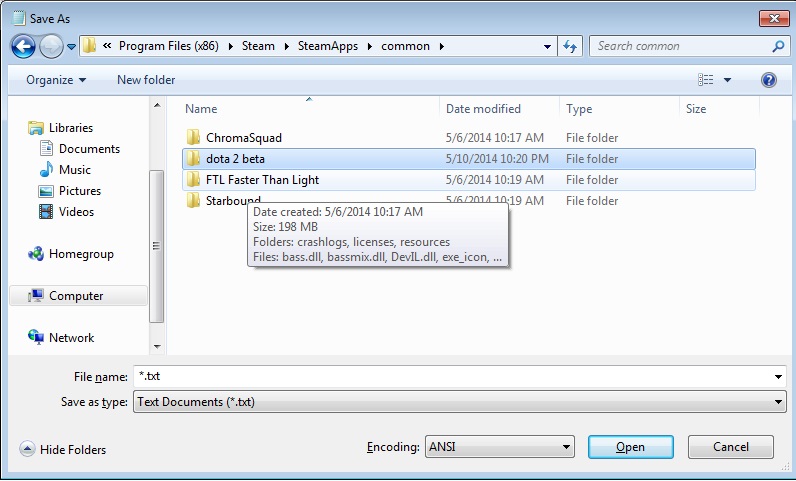The width and height of the screenshot is (796, 481).
Task: Create a New folder
Action: point(146,80)
